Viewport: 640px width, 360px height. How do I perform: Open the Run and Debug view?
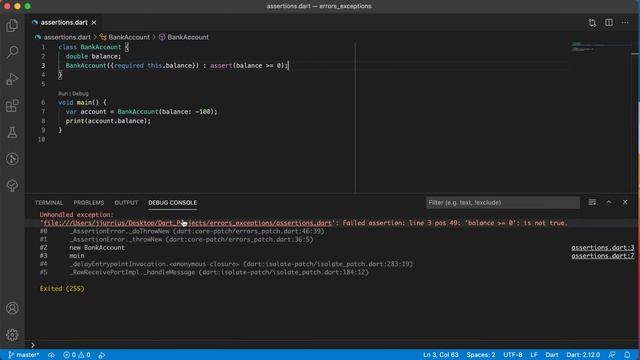point(12,79)
